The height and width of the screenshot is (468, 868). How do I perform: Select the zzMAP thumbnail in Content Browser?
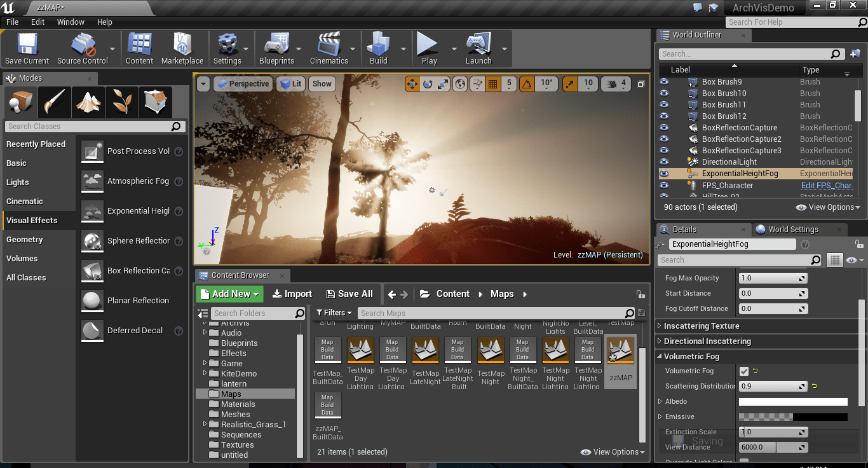click(620, 350)
